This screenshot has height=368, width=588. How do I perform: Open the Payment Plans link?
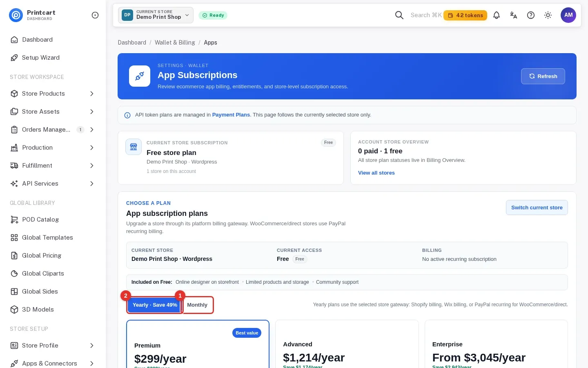231,115
